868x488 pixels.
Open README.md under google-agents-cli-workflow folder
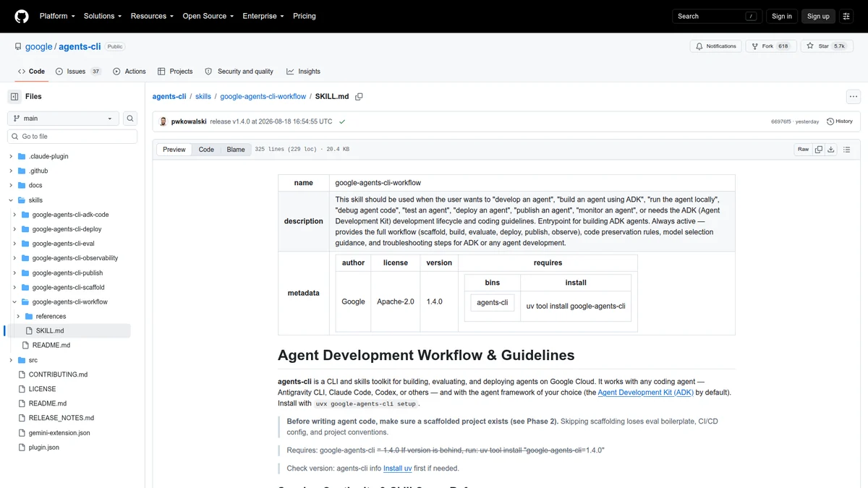[51, 345]
